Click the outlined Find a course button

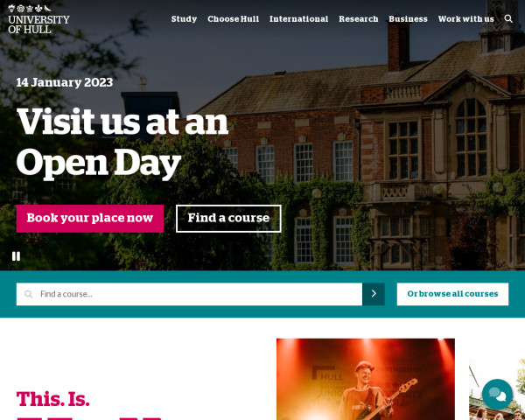[x=228, y=219]
